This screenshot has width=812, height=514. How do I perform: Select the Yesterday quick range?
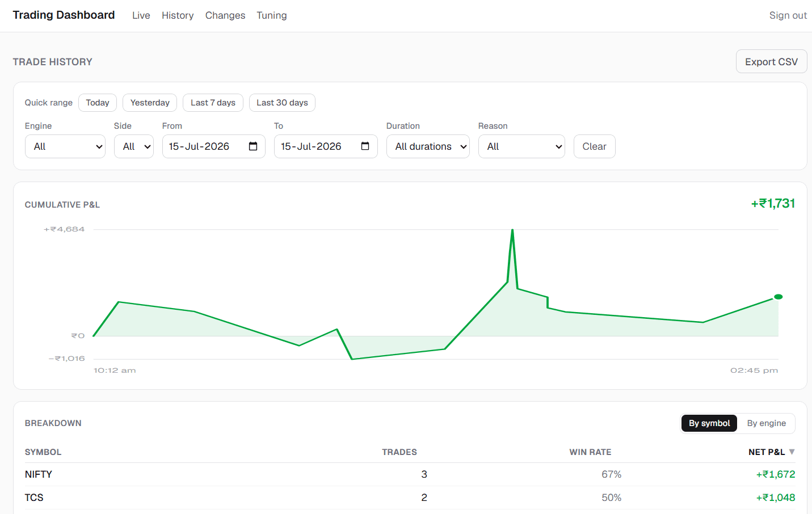coord(150,103)
